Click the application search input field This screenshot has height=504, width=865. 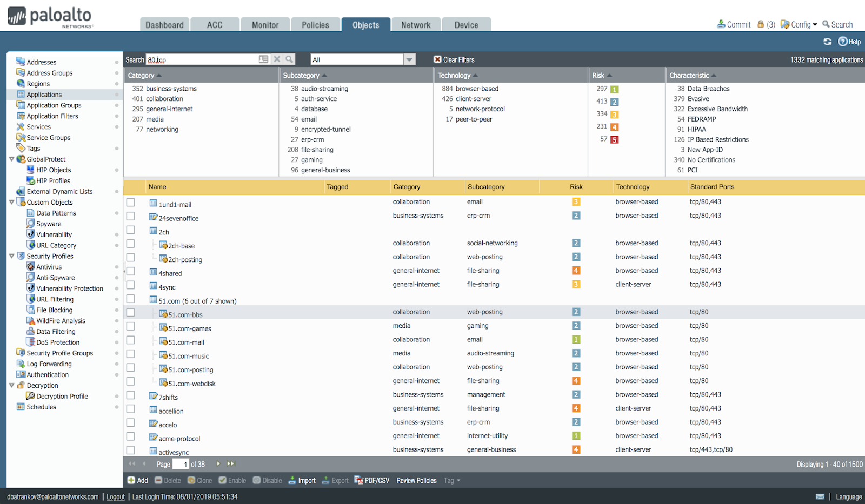(202, 59)
